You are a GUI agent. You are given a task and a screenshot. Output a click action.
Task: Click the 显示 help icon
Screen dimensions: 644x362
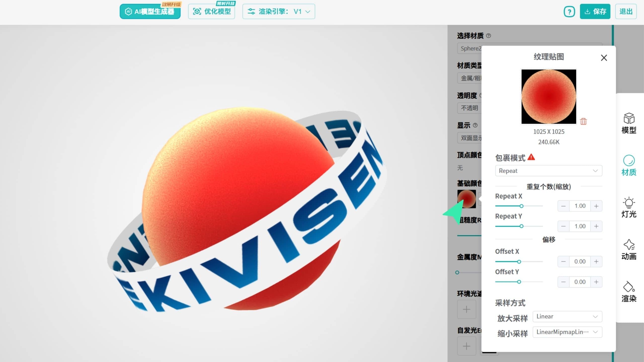coord(475,125)
